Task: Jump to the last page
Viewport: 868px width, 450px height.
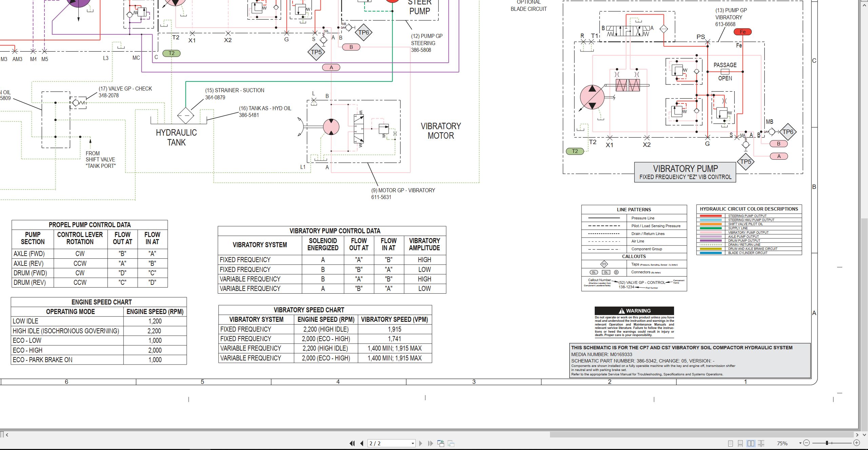Action: click(431, 443)
